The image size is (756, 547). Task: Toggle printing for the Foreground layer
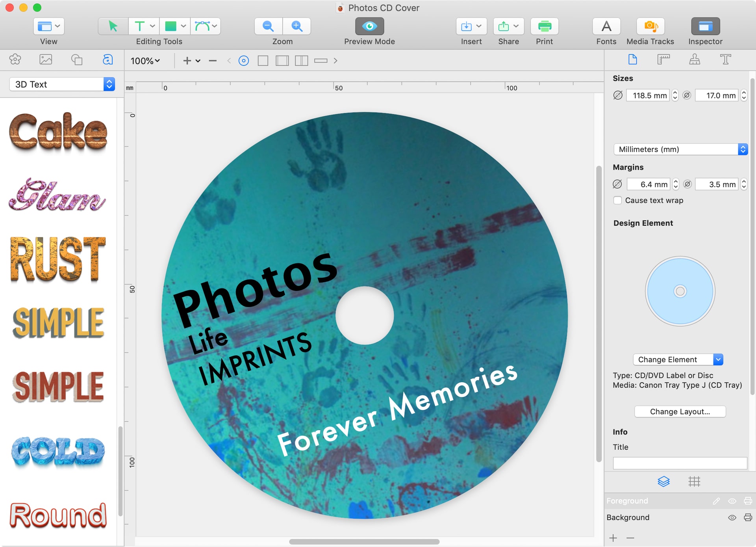click(747, 501)
